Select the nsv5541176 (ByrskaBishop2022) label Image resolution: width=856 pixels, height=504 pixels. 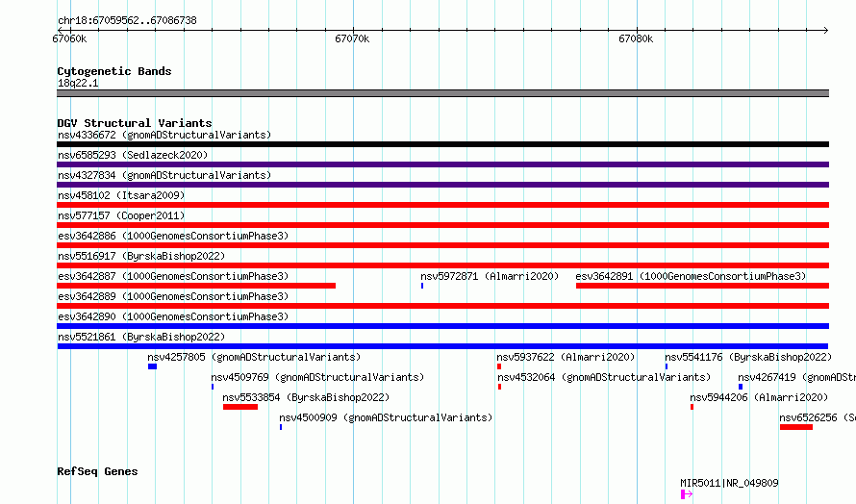pyautogui.click(x=748, y=357)
